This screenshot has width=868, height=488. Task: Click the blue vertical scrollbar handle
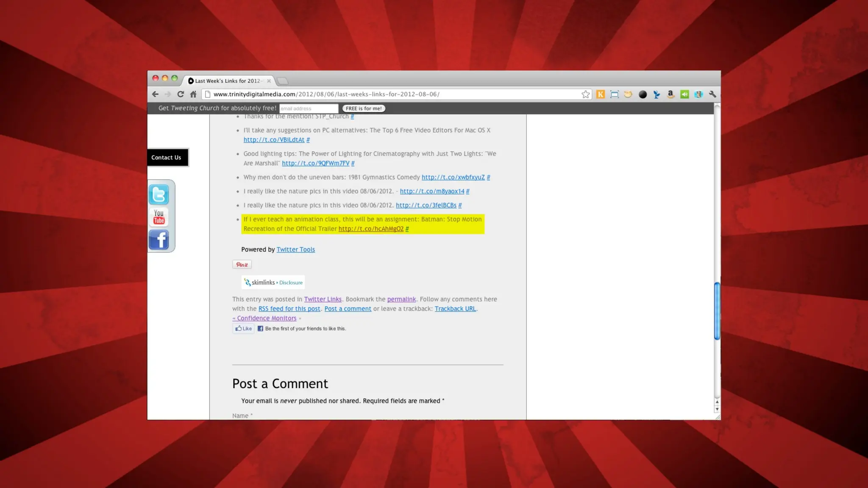[x=717, y=311]
